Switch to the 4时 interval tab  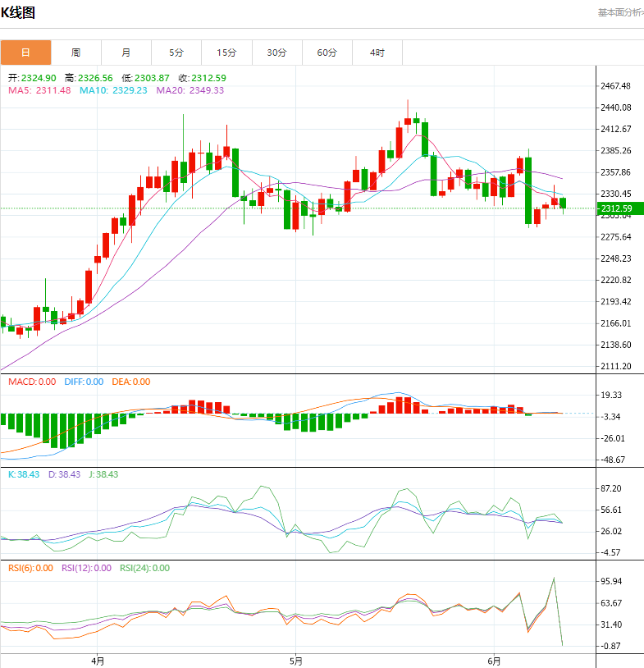(x=377, y=53)
